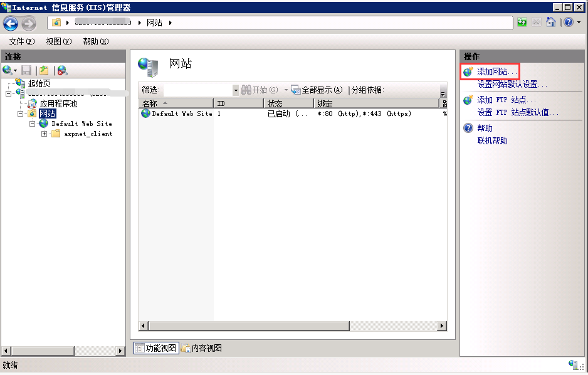Open the 视图(V) menu

tap(58, 41)
